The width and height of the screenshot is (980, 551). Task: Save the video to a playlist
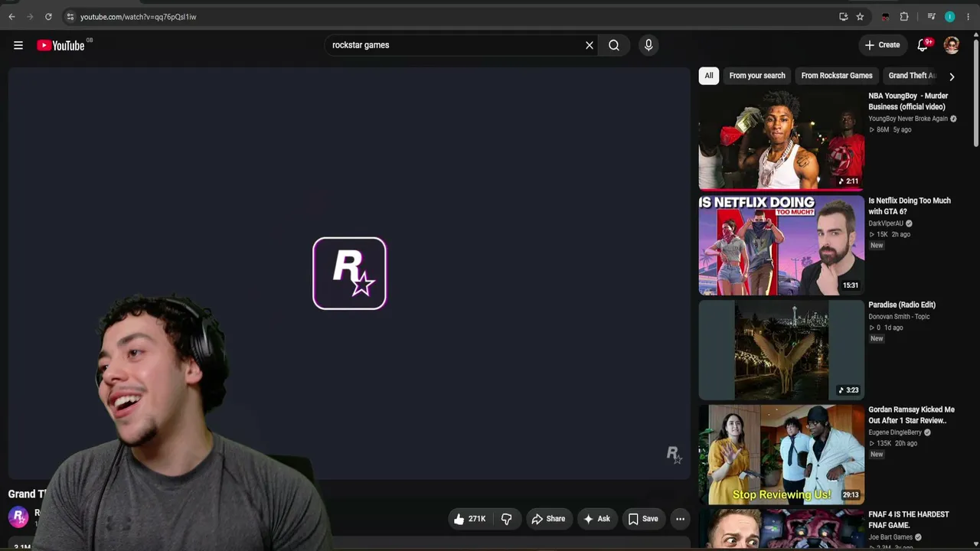643,519
